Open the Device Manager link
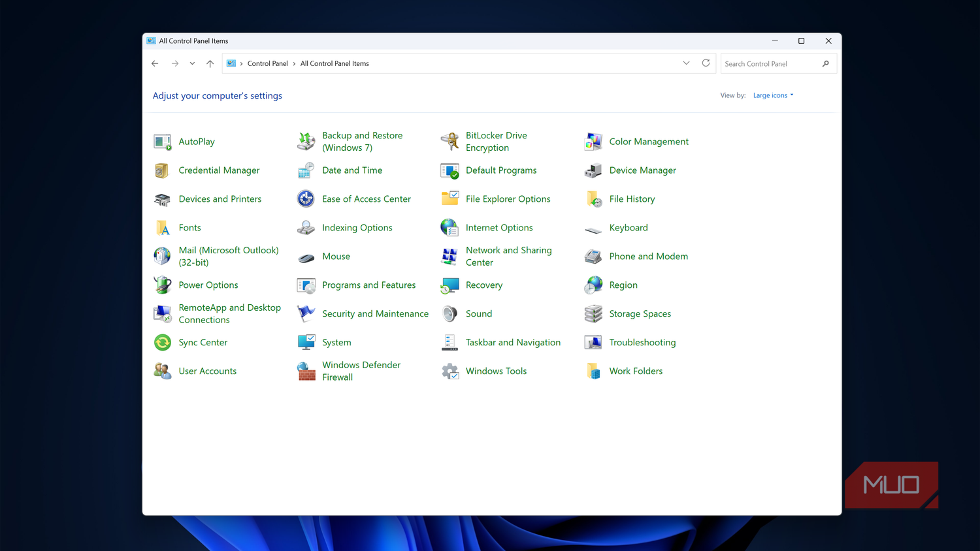 pyautogui.click(x=642, y=170)
